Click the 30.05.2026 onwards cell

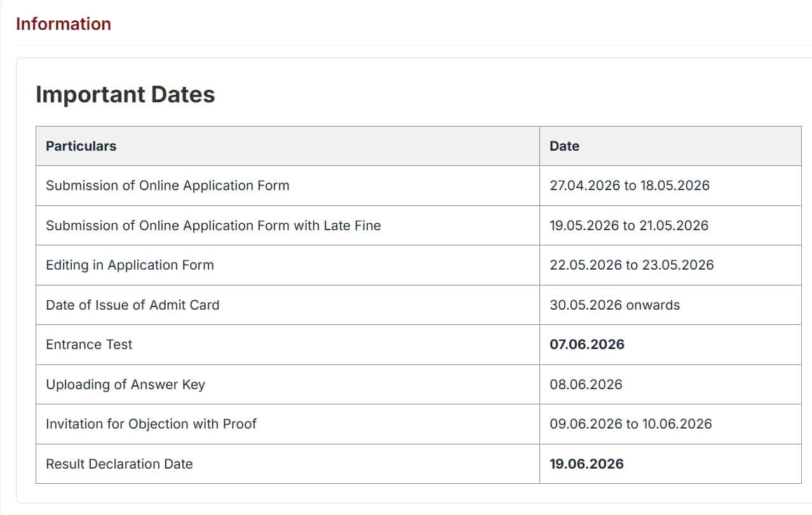click(614, 305)
